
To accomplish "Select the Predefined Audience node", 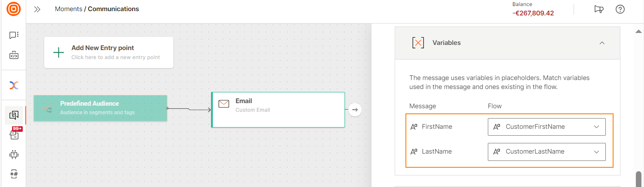I will coord(100,108).
